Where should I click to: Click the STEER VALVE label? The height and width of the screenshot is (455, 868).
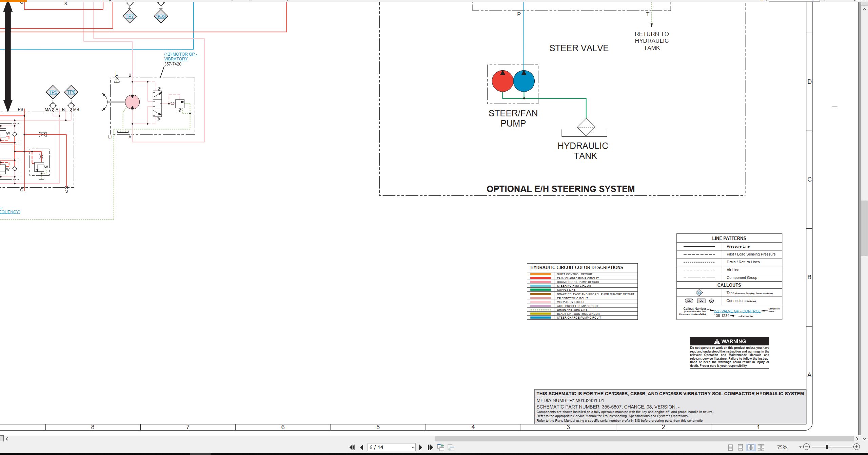pyautogui.click(x=579, y=48)
